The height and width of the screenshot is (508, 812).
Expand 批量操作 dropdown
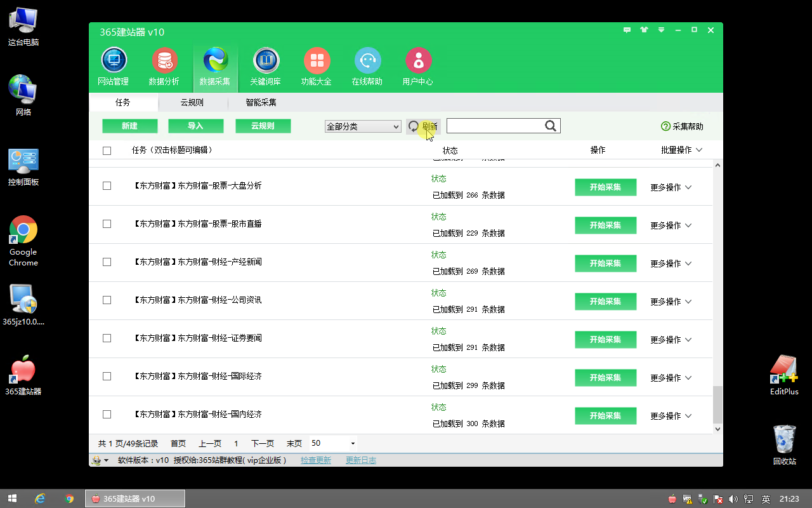coord(682,150)
